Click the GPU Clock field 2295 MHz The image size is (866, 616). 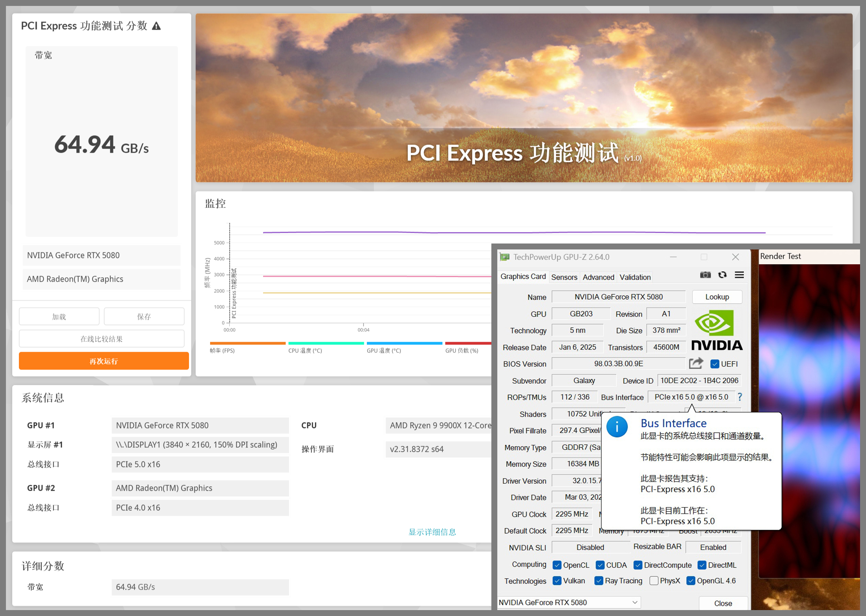point(571,514)
